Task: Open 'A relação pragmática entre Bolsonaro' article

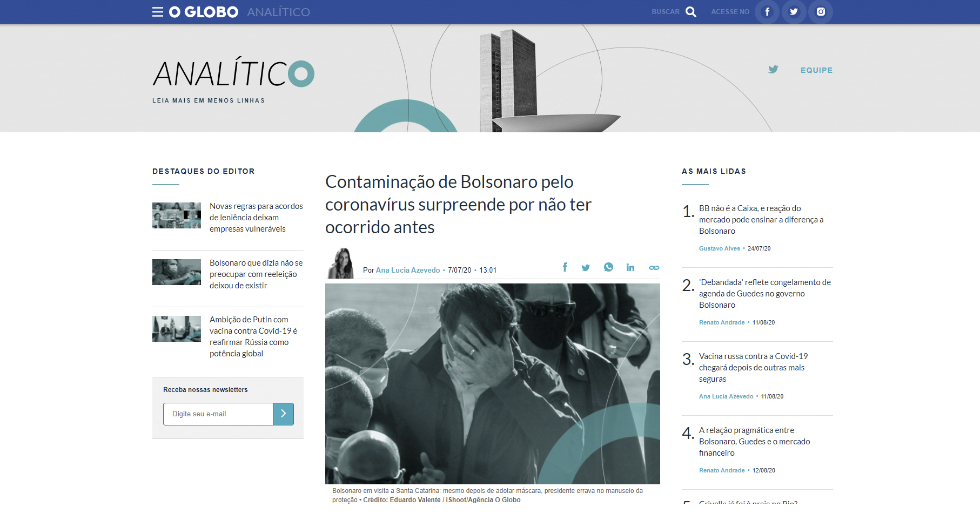Action: click(754, 442)
